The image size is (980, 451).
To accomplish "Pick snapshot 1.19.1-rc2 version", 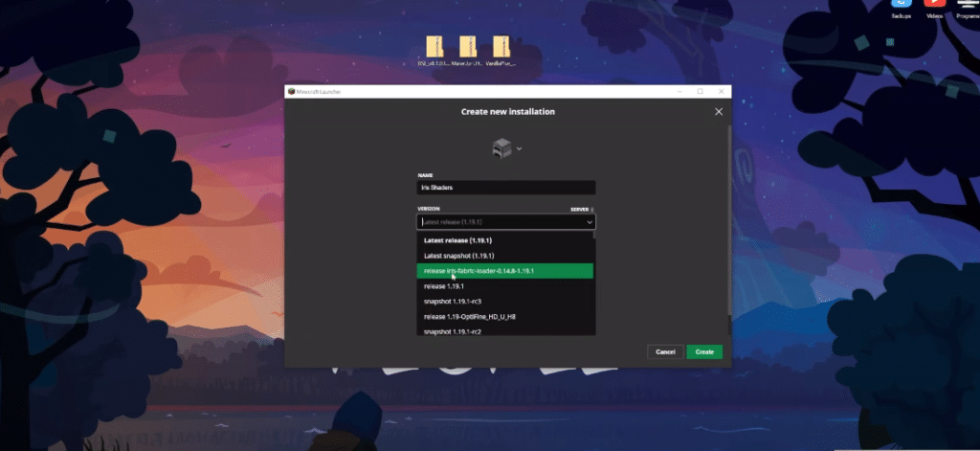I will click(x=505, y=331).
